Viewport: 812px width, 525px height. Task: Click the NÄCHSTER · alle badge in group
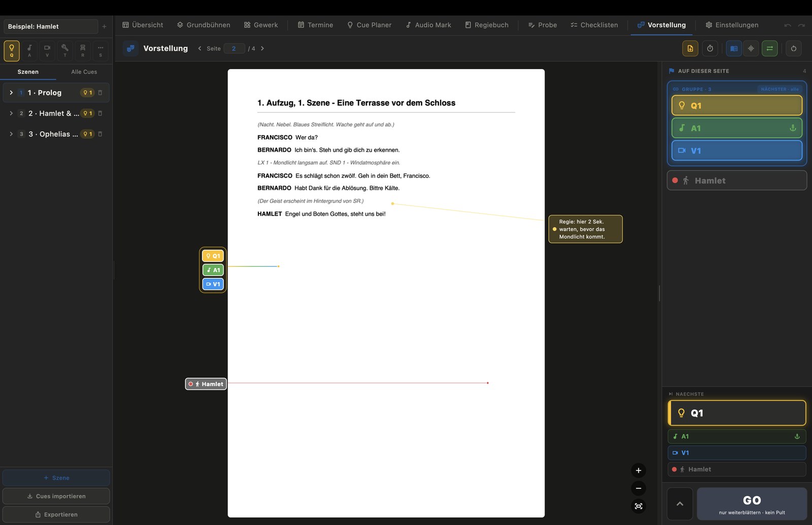click(780, 89)
